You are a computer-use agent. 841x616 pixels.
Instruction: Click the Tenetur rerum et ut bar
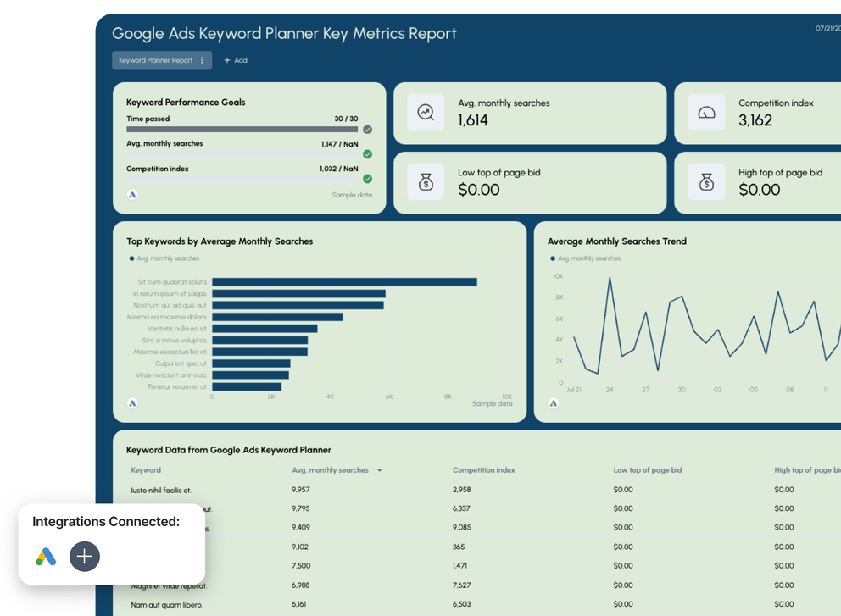pos(247,386)
